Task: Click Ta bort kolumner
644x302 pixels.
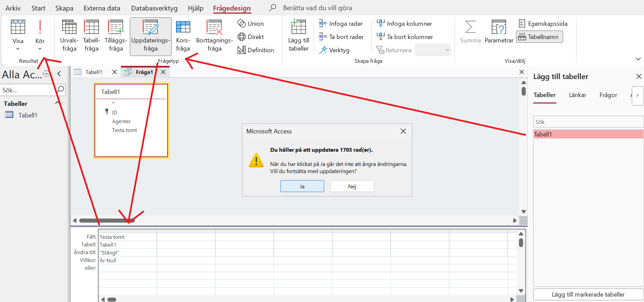Action: click(x=405, y=37)
